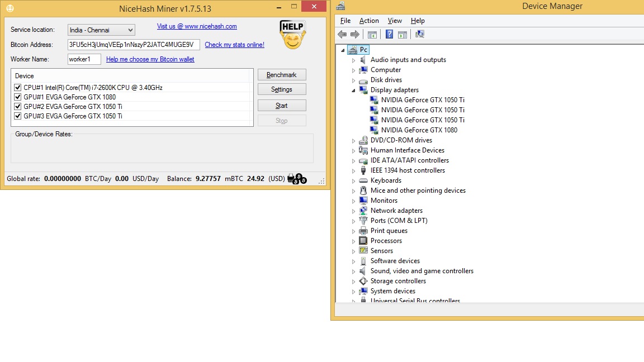Click the Back arrow in Device Manager toolbar
Viewport: 644px width, 362px height.
point(342,35)
